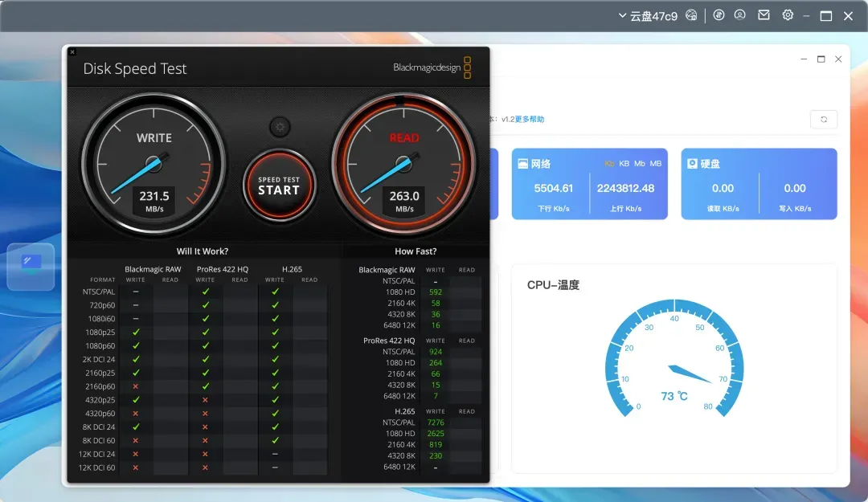Image resolution: width=868 pixels, height=502 pixels.
Task: Select the 73 ℃ temperature reading
Action: point(674,396)
